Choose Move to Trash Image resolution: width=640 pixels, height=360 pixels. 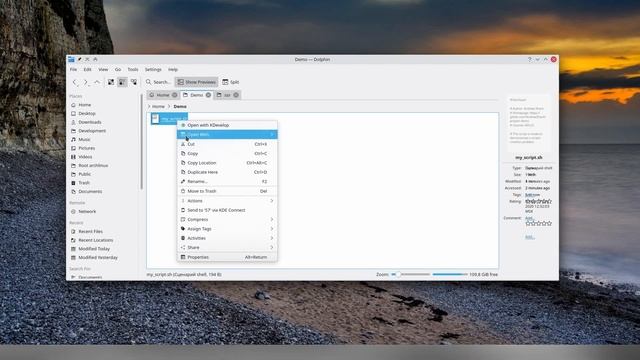pos(227,191)
